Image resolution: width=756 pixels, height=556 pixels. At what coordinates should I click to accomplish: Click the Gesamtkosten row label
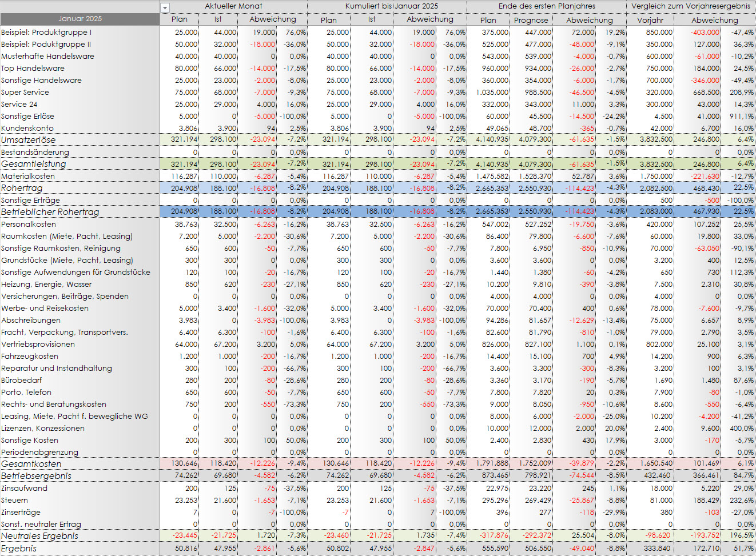tap(31, 464)
